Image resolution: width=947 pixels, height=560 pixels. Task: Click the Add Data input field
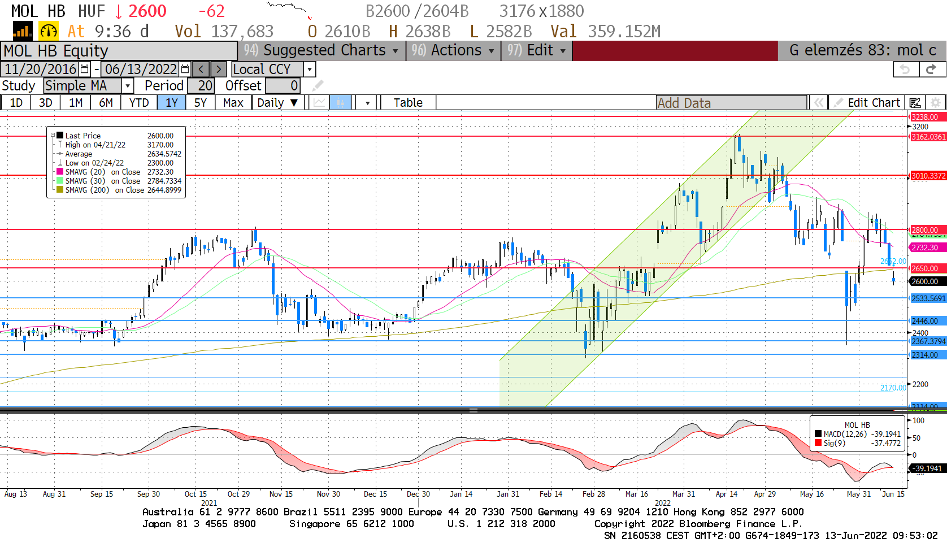pyautogui.click(x=731, y=102)
